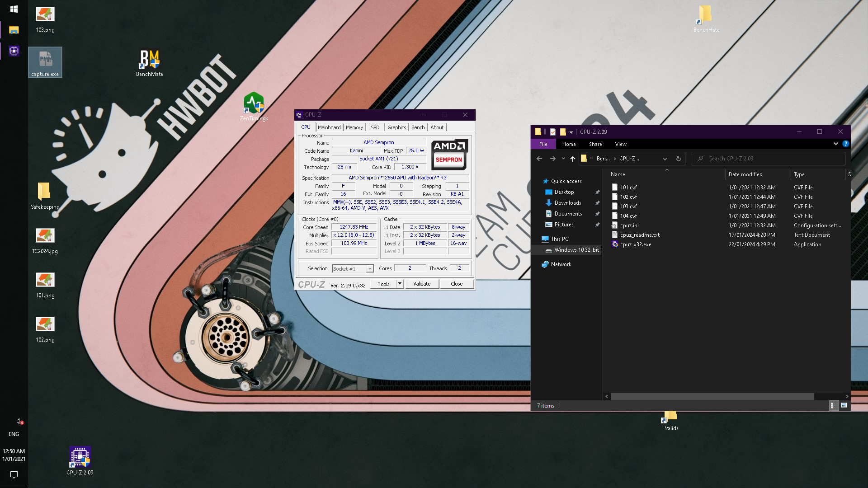868x488 pixels.
Task: Select capture.exe desktop icon
Action: point(45,63)
